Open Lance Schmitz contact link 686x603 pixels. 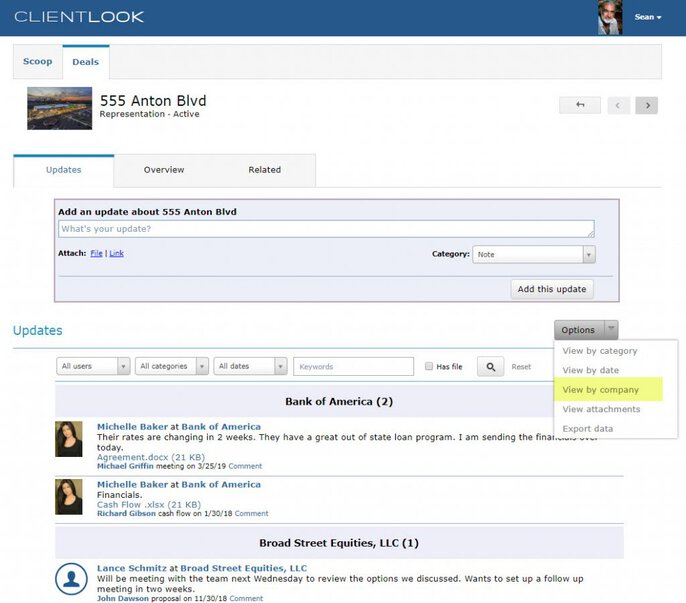click(x=132, y=568)
